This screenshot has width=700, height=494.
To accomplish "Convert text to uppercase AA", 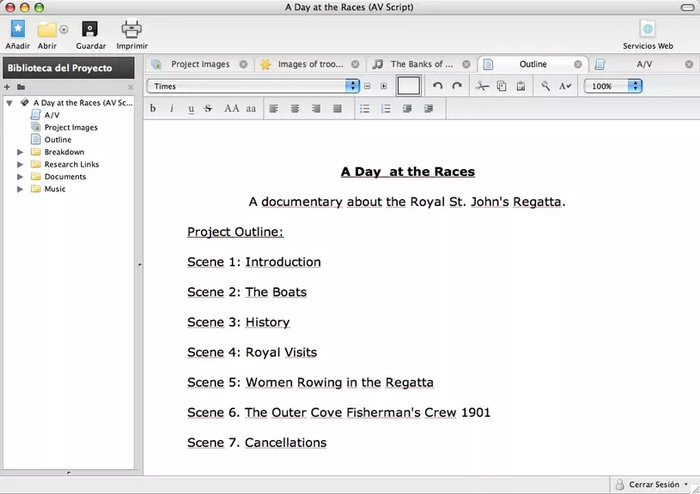I will click(x=232, y=108).
